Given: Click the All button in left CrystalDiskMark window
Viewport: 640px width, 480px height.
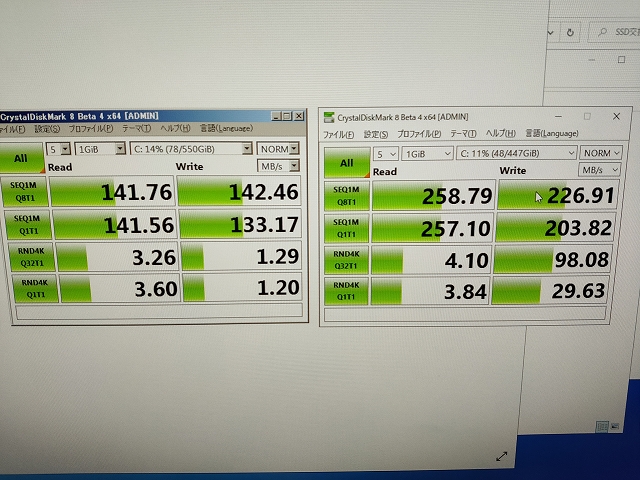Looking at the screenshot, I should pyautogui.click(x=21, y=158).
